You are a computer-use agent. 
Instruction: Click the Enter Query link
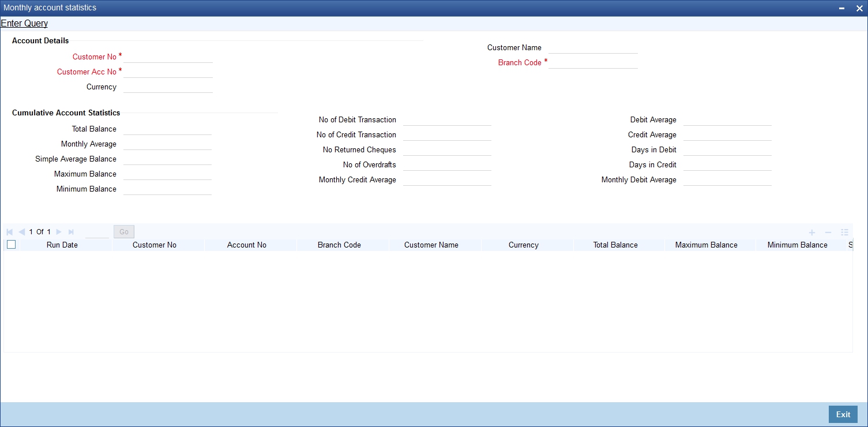[24, 24]
